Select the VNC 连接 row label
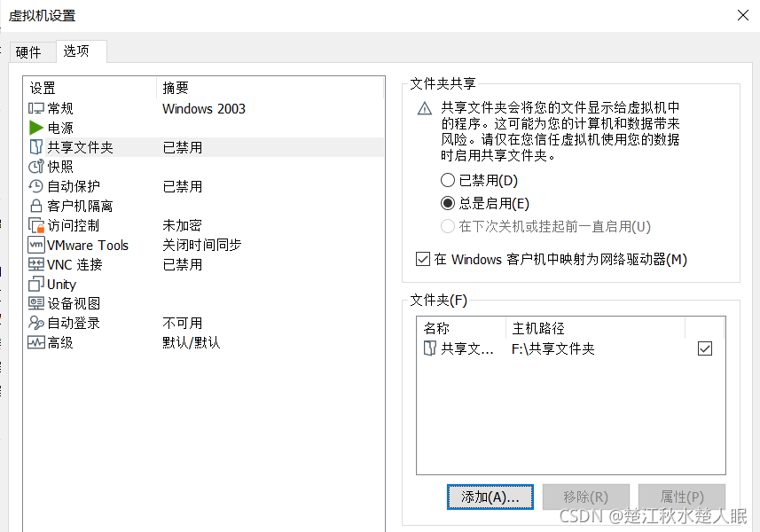Screen dimensions: 760x532 coord(74,264)
